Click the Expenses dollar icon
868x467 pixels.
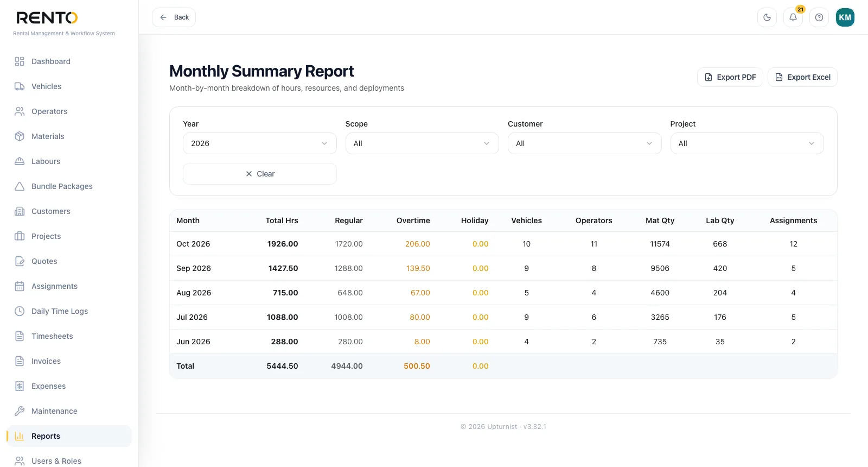point(20,386)
